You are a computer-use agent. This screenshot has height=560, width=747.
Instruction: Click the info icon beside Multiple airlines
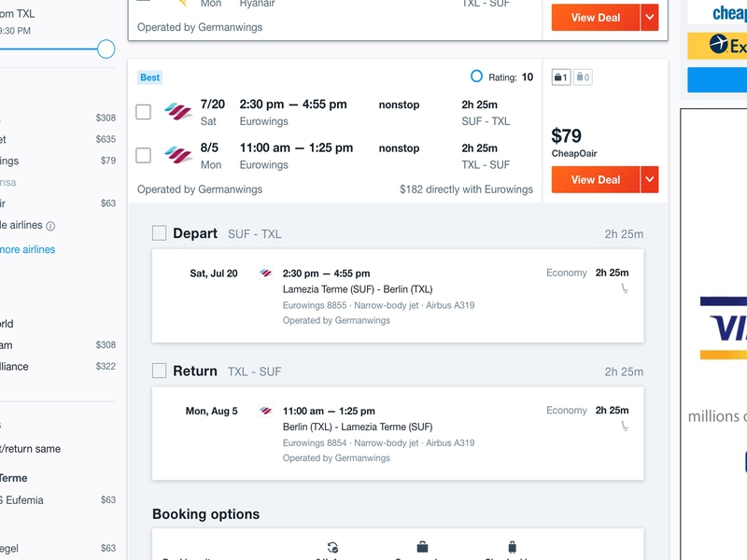tap(50, 226)
